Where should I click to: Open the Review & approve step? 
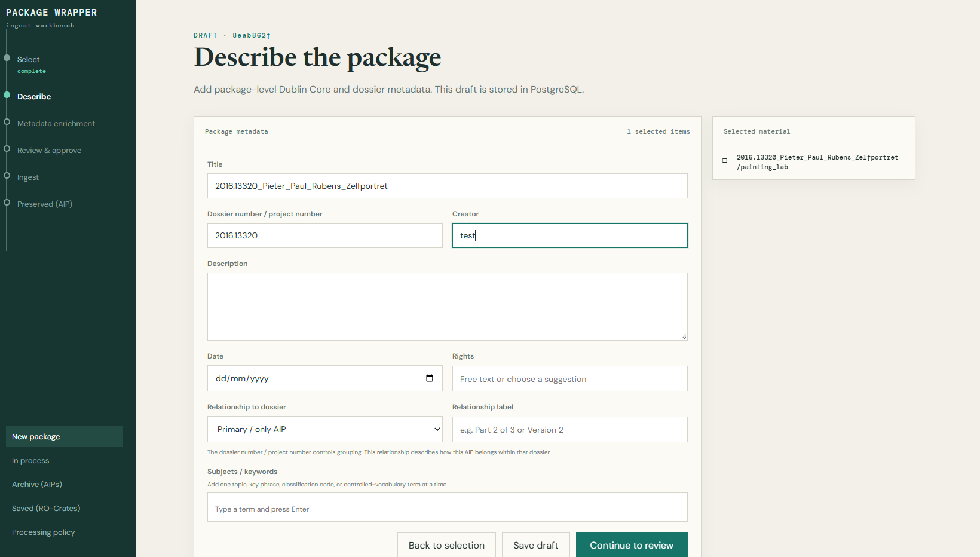(x=49, y=151)
